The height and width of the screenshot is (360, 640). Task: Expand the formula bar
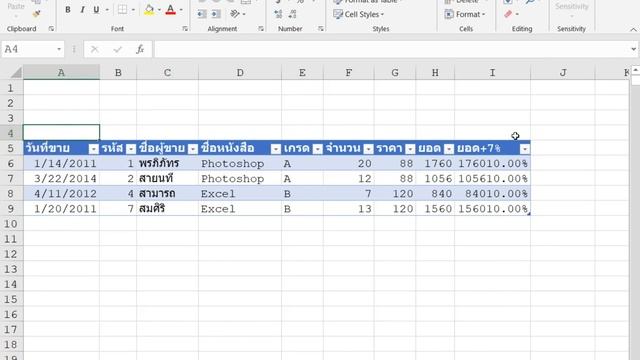(633, 49)
